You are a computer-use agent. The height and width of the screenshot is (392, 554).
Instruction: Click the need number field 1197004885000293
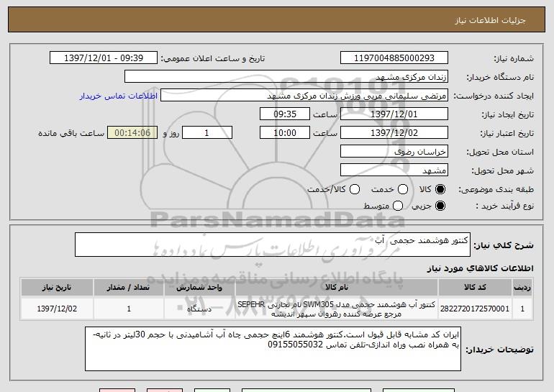point(394,58)
